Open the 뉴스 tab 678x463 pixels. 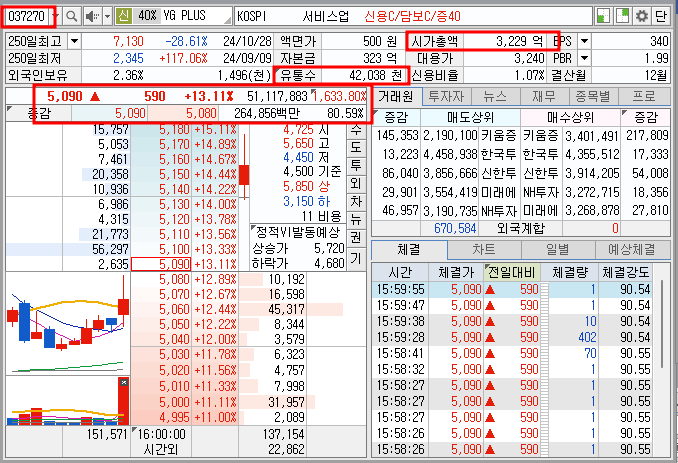[x=495, y=96]
